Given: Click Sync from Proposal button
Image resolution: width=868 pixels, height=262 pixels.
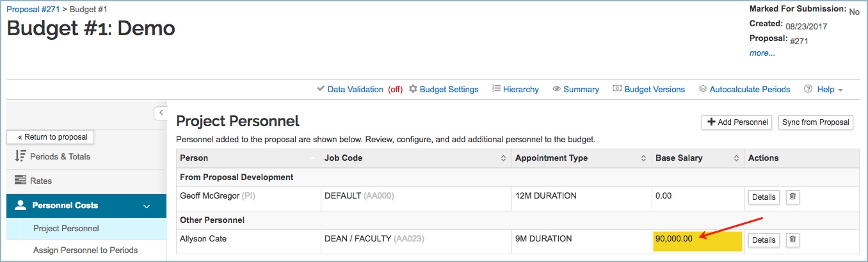Looking at the screenshot, I should [x=816, y=122].
